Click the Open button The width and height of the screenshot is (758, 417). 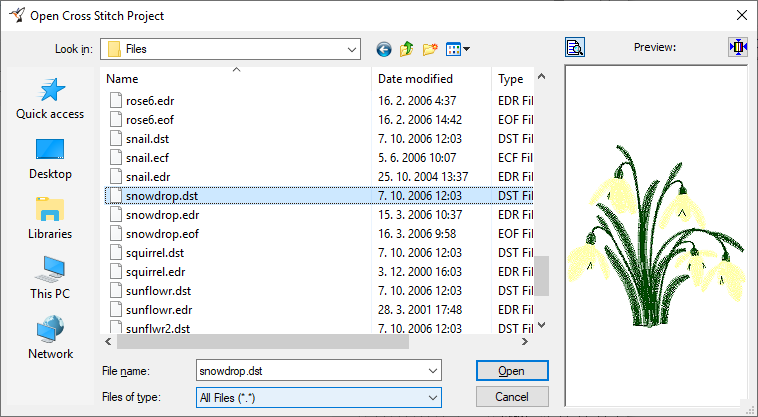tap(512, 371)
